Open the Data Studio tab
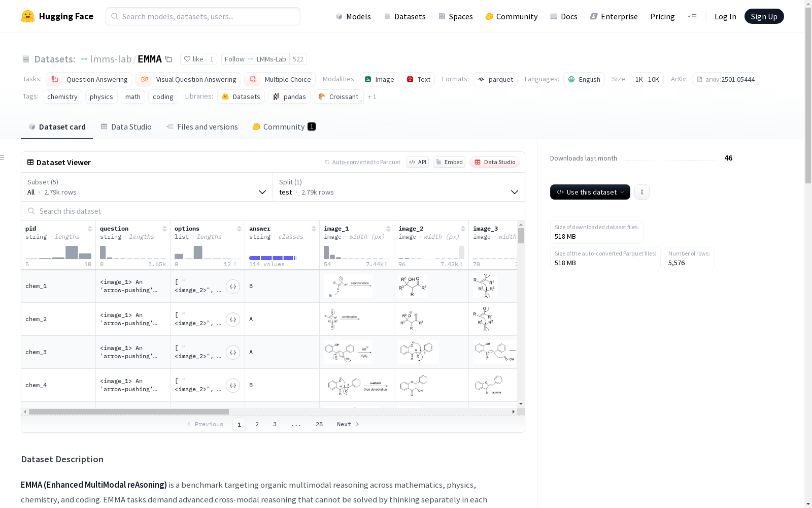 (126, 126)
